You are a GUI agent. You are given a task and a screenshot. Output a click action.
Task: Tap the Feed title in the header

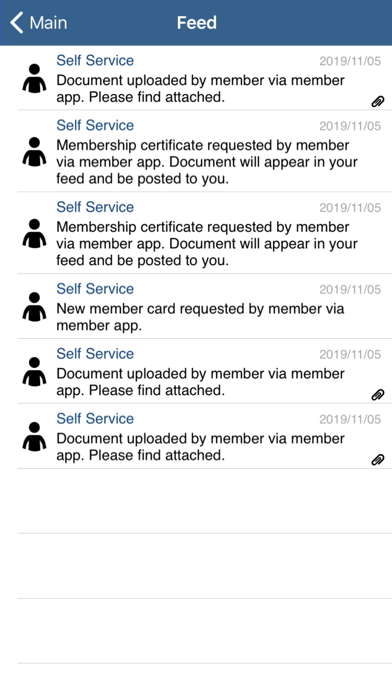coord(197,23)
